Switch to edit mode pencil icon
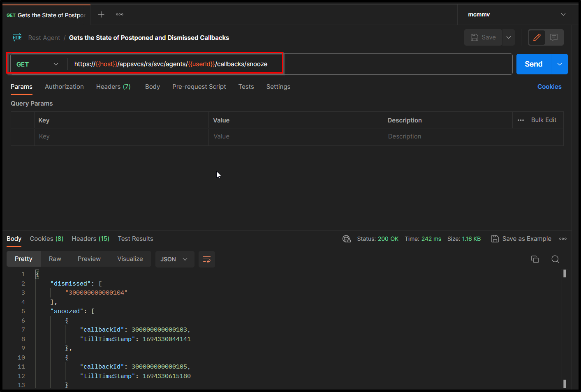Screen dimensions: 581x392 [537, 37]
